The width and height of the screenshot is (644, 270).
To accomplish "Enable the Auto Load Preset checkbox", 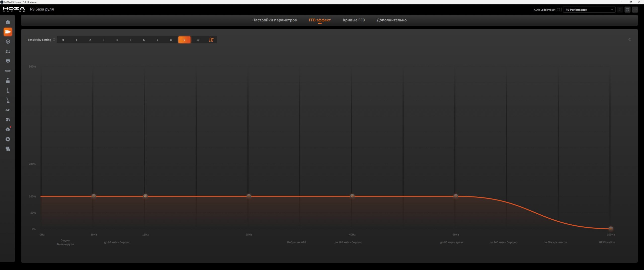I will 558,10.
